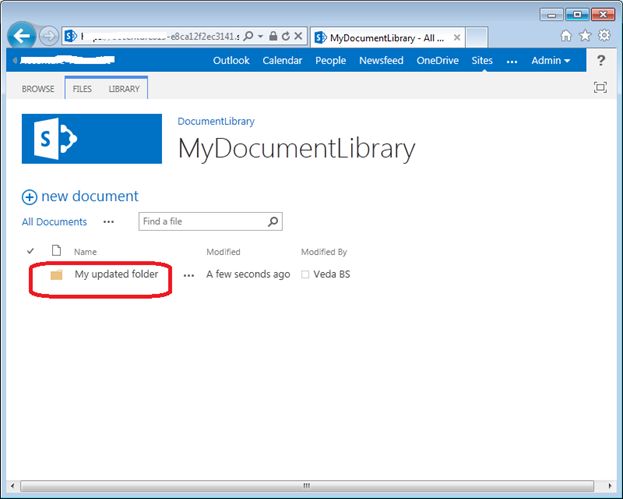Open the My updated folder link
Viewport: 623px width, 499px height.
coord(116,274)
